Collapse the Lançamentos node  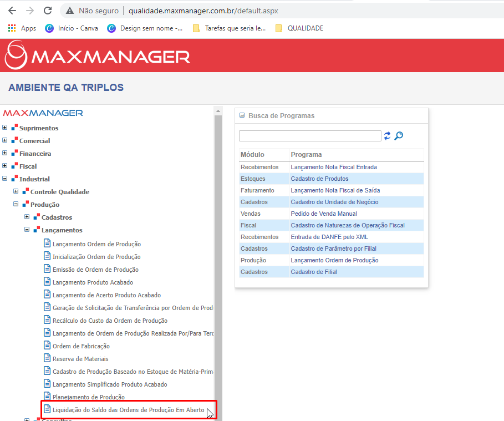coord(27,230)
